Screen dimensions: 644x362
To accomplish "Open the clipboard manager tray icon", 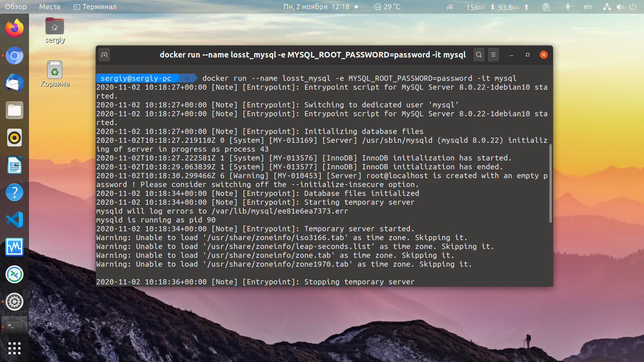I will 546,7.
